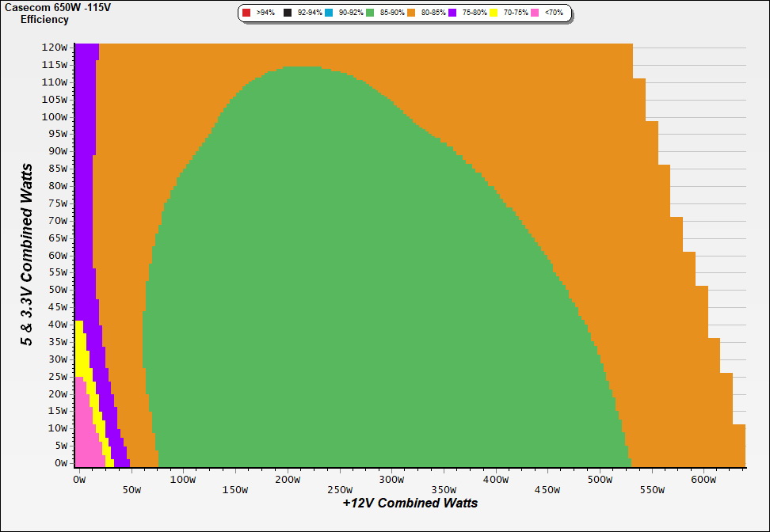Click the 600W tick label on x-axis
770x532 pixels.
pyautogui.click(x=704, y=480)
